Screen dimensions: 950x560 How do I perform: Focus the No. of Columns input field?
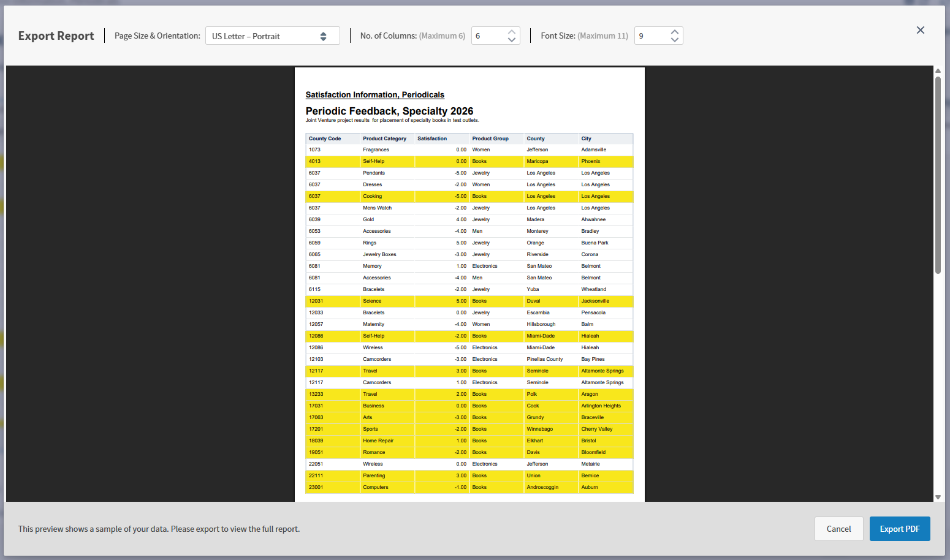tap(489, 36)
